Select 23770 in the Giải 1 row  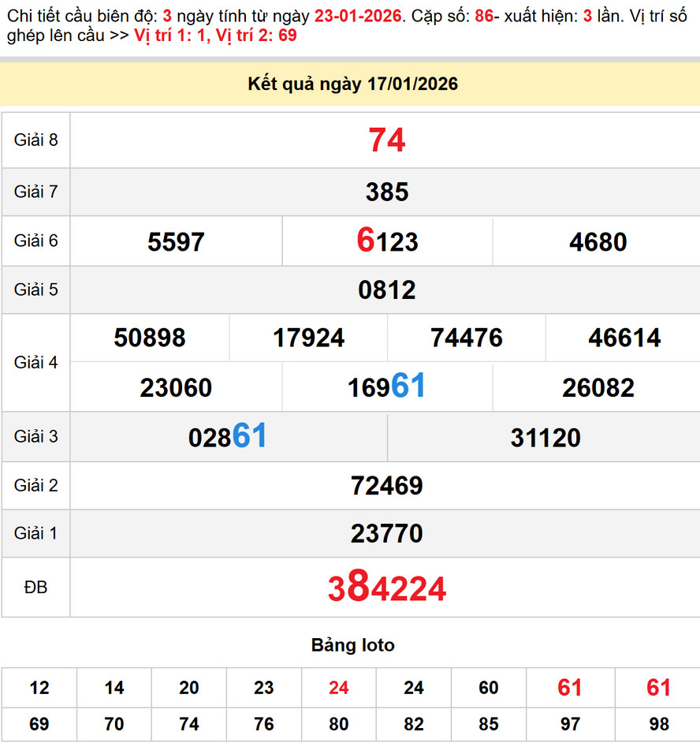[385, 533]
